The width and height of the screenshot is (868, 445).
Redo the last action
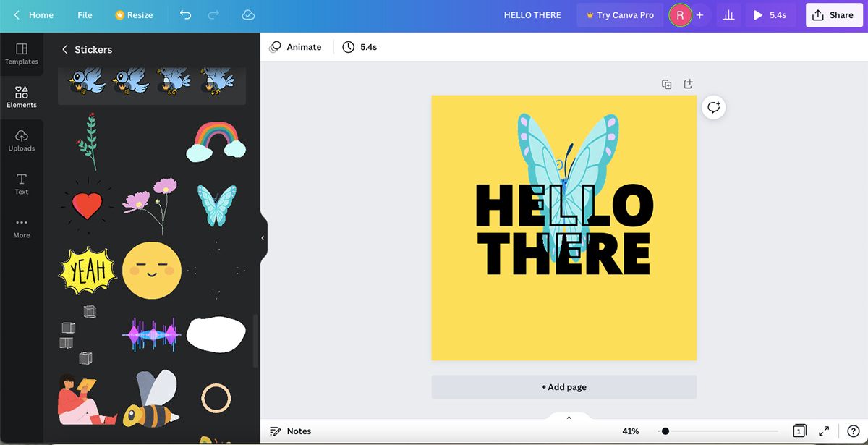tap(213, 14)
